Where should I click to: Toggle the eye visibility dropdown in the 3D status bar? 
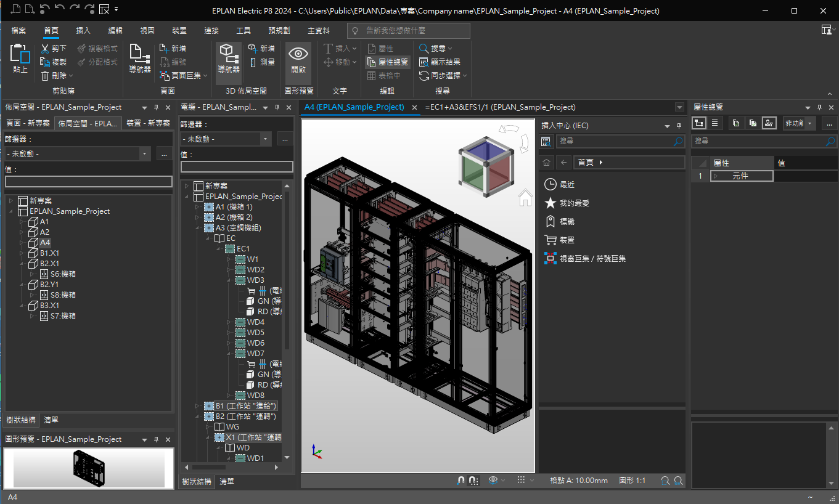(496, 480)
